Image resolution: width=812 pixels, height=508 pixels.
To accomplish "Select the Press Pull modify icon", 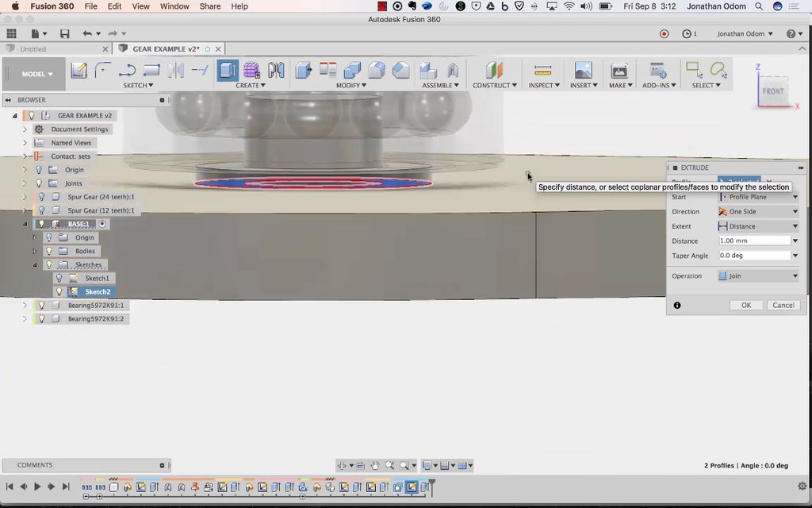I will [304, 70].
